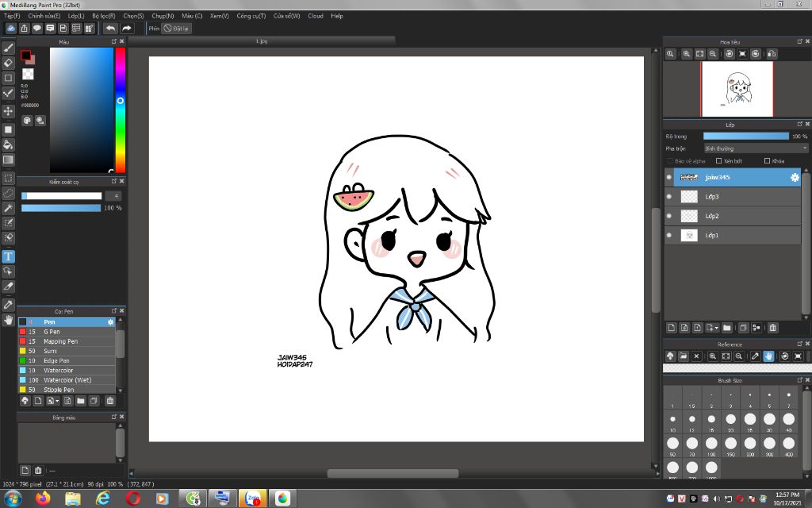Toggle the Xén bớt (clipping) checkbox
The width and height of the screenshot is (812, 508).
pyautogui.click(x=718, y=161)
